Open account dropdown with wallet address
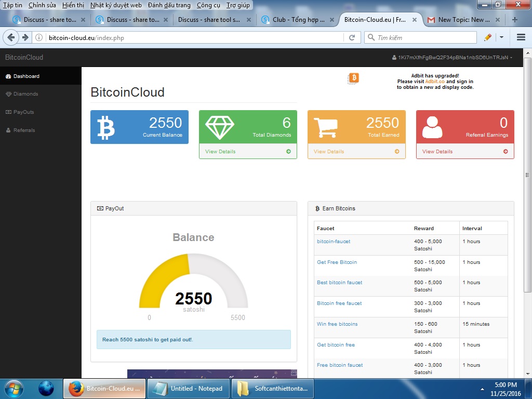The width and height of the screenshot is (532, 399). [x=453, y=57]
